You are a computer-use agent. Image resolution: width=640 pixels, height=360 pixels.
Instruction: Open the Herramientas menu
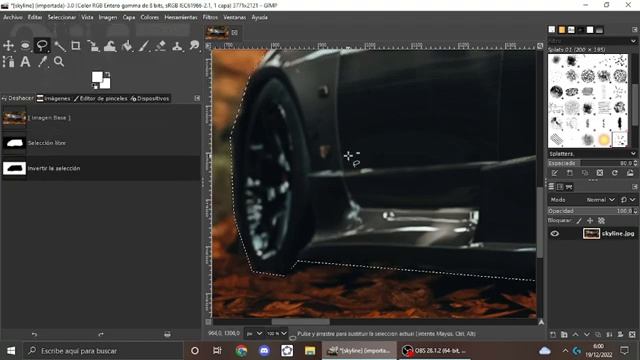(181, 17)
